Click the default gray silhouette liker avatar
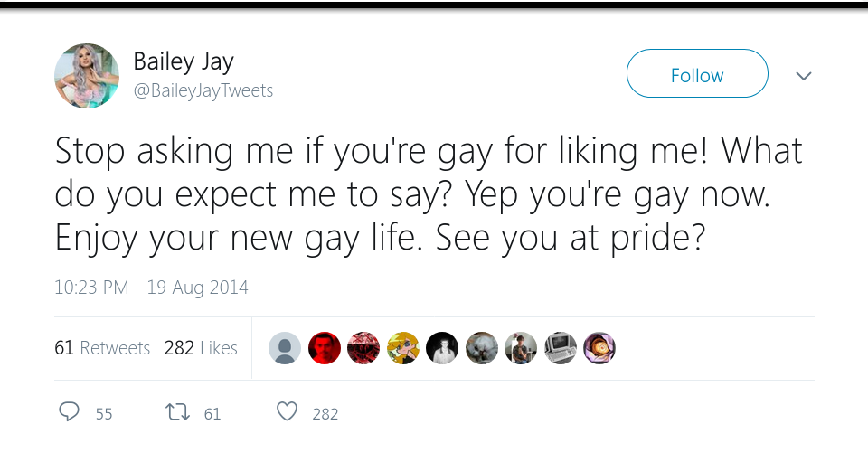868x462 pixels. point(285,347)
